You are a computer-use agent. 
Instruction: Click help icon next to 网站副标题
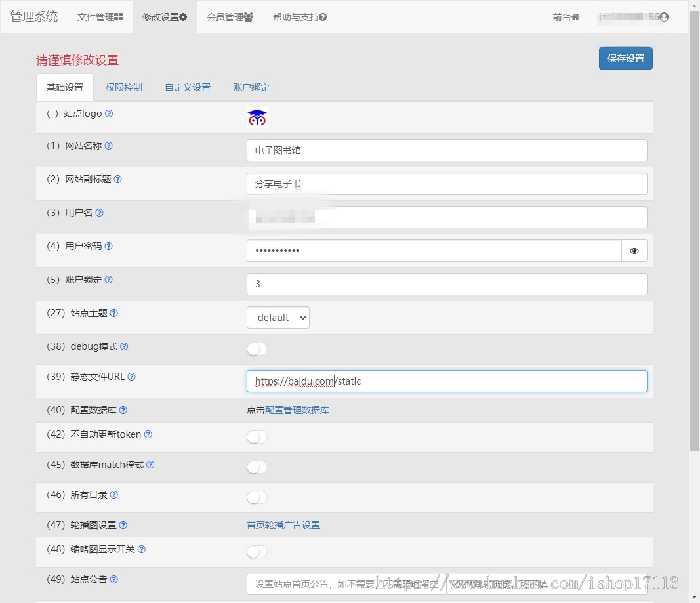tap(118, 179)
